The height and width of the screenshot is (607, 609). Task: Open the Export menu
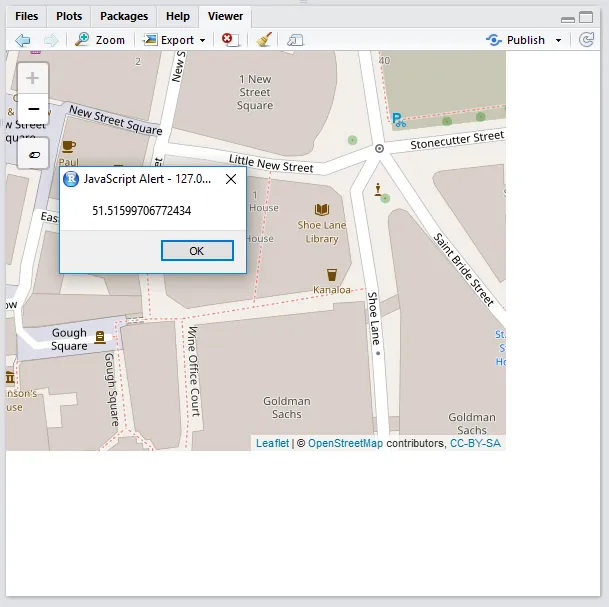tap(174, 40)
